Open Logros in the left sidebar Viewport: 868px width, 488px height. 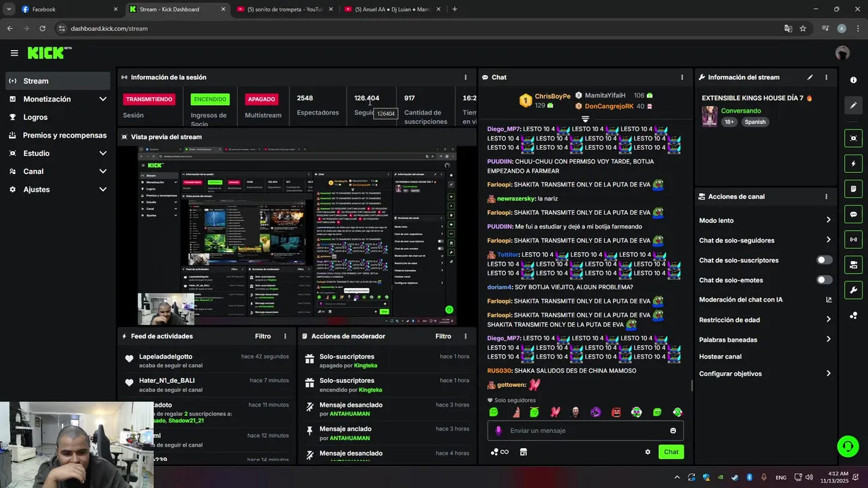(x=58, y=117)
